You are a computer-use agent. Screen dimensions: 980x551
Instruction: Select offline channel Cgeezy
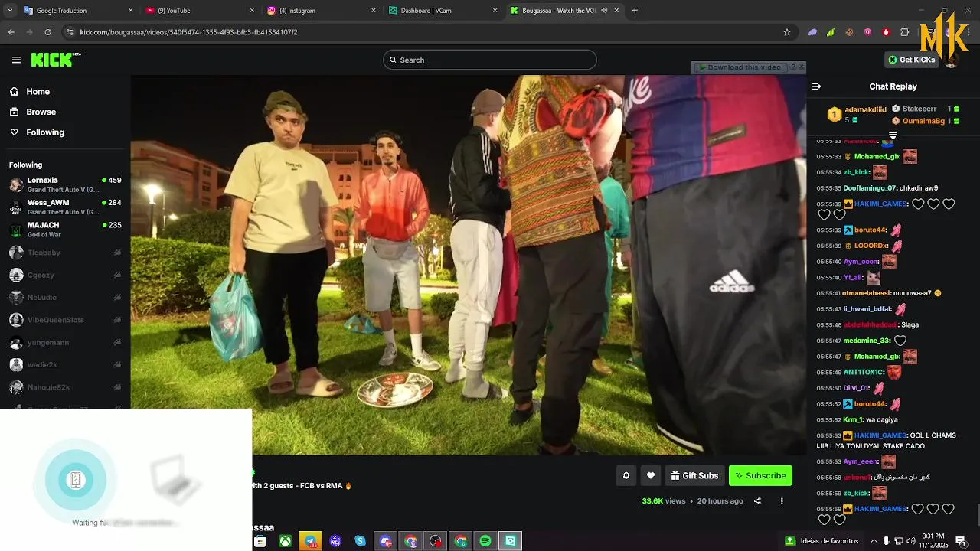(x=65, y=275)
